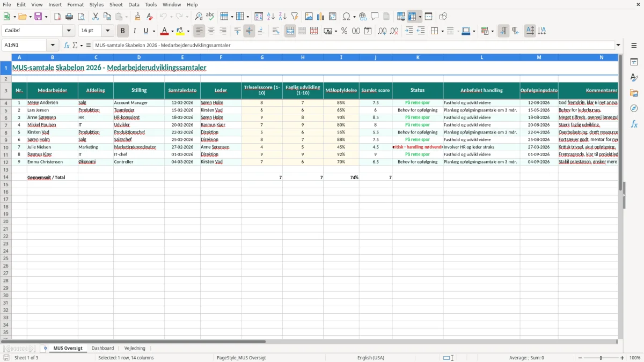644x362 pixels.
Task: Click the Cut scissors icon
Action: (x=96, y=17)
